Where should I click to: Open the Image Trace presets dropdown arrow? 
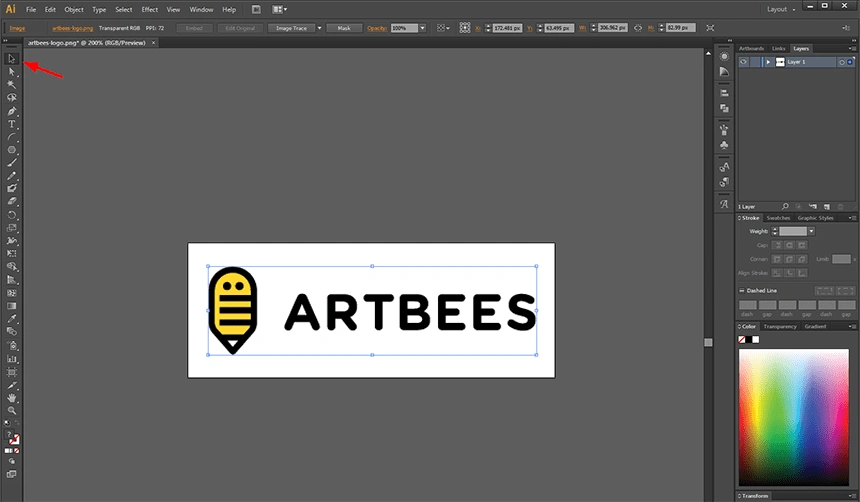pyautogui.click(x=320, y=28)
